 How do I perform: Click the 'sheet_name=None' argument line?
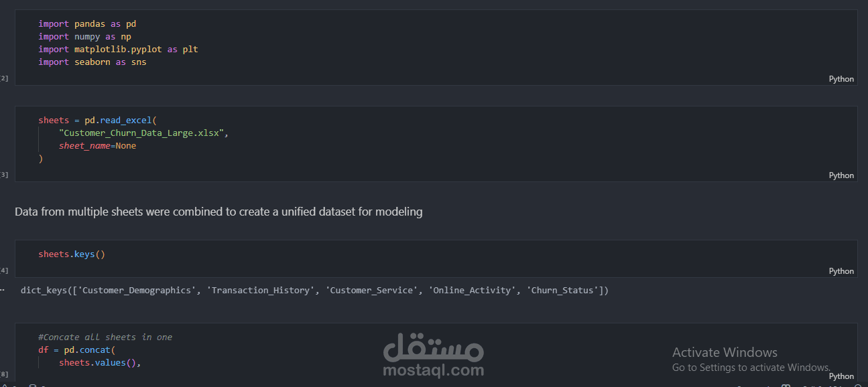pos(97,145)
